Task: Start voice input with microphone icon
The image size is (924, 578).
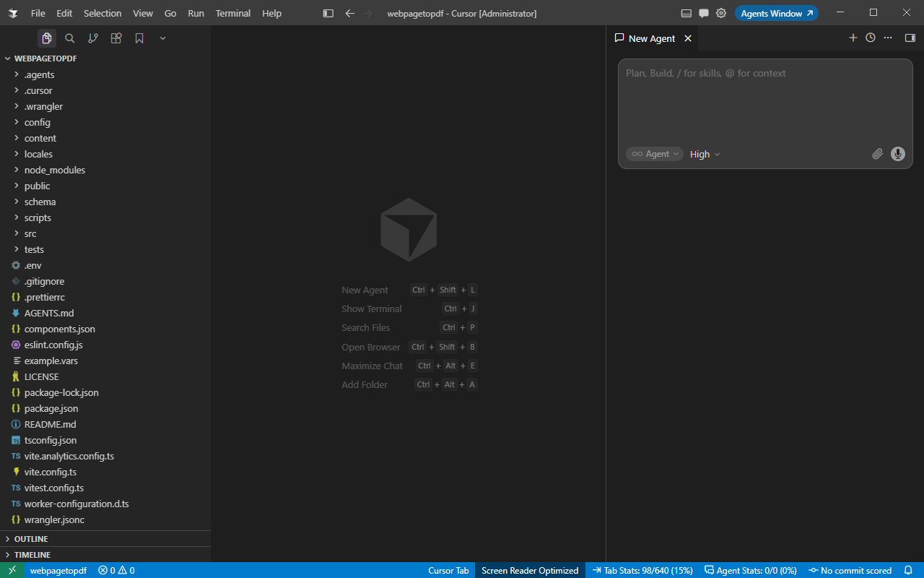Action: (x=898, y=154)
